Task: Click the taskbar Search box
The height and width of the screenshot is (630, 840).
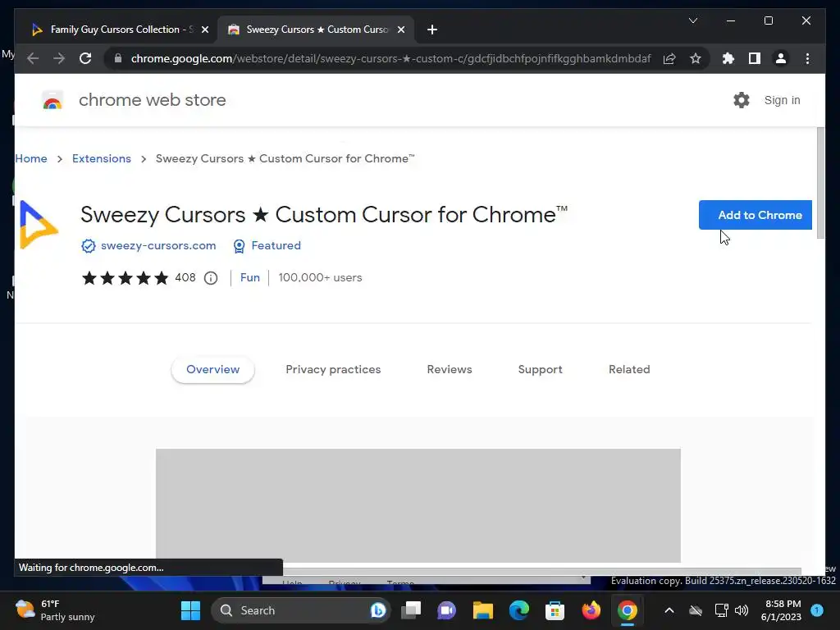Action: (301, 610)
